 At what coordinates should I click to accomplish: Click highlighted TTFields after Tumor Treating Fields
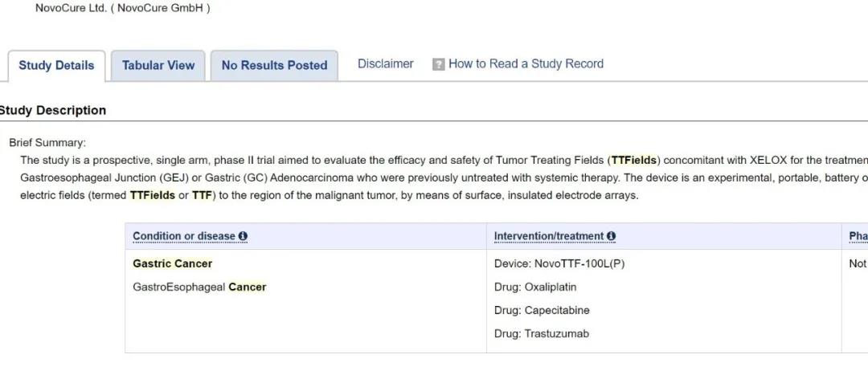coord(633,160)
